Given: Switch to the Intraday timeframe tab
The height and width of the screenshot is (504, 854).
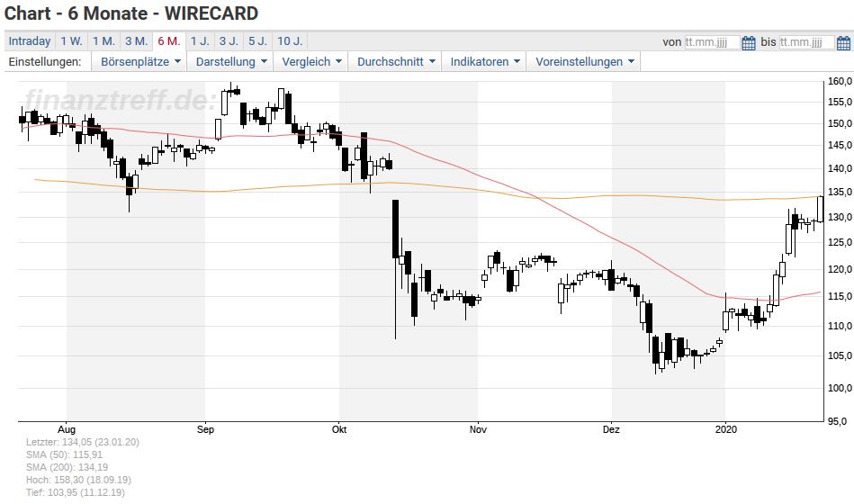Looking at the screenshot, I should (x=30, y=41).
